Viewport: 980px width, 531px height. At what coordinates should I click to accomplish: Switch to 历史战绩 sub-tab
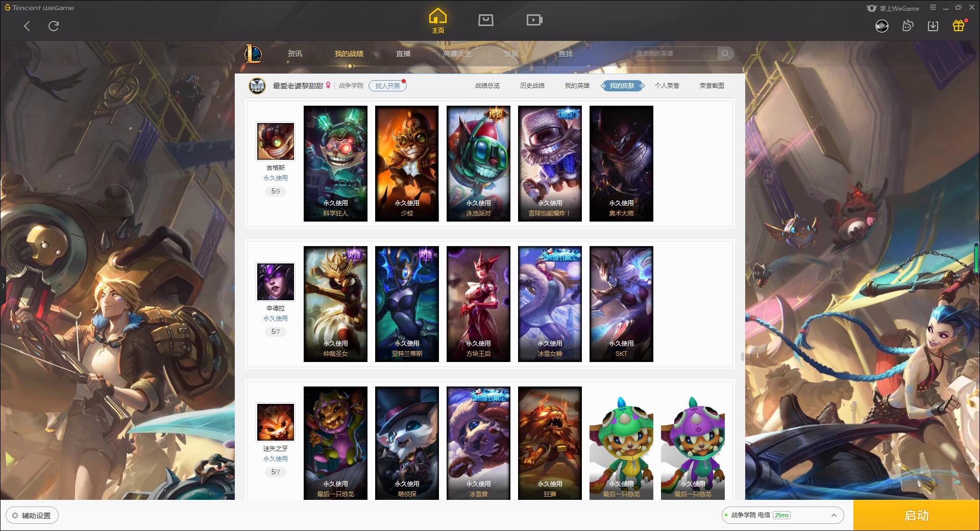point(532,86)
